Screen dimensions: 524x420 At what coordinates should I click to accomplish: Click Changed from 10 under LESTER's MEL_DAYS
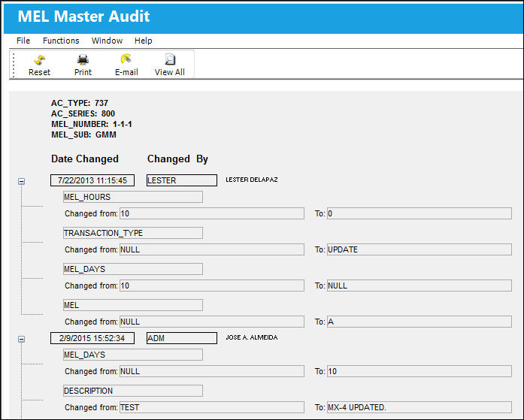(212, 286)
